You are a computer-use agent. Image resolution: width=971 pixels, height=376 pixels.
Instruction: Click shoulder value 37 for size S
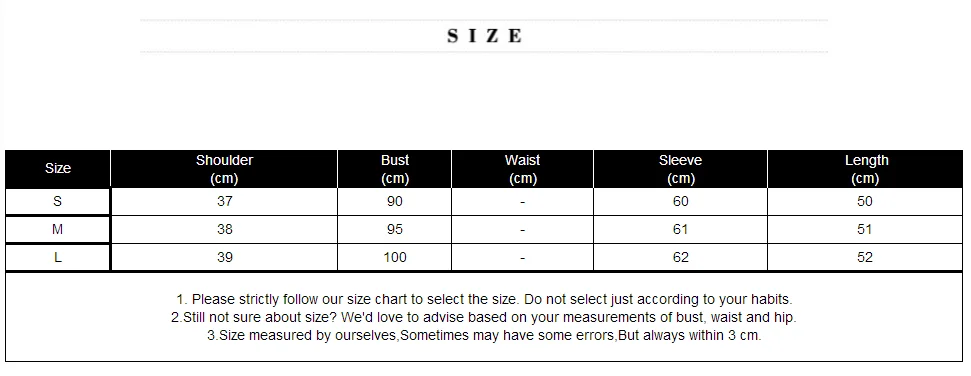[x=225, y=201]
